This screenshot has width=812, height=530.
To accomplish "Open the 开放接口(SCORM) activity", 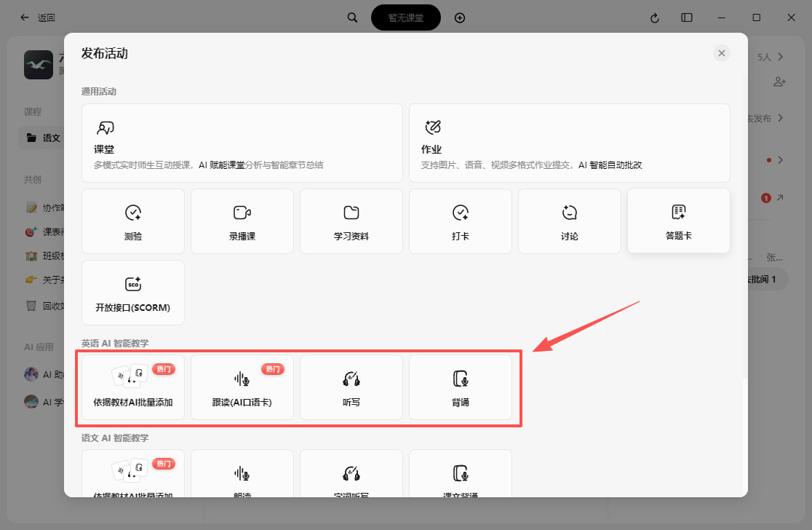I will (133, 293).
